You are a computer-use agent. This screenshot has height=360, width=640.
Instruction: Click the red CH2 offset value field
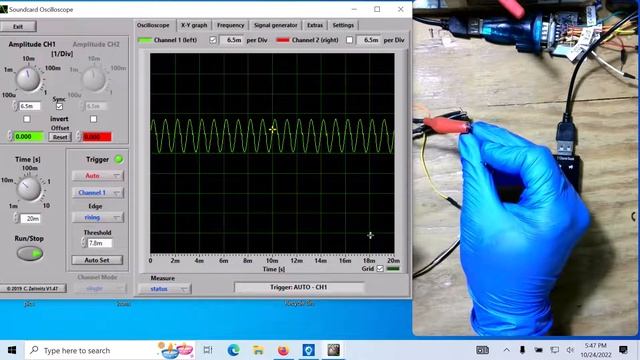click(x=97, y=137)
